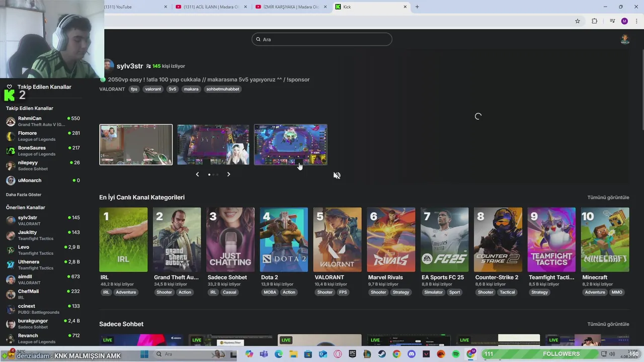Open the Marvel Rivals category card
The image size is (644, 362).
(391, 240)
